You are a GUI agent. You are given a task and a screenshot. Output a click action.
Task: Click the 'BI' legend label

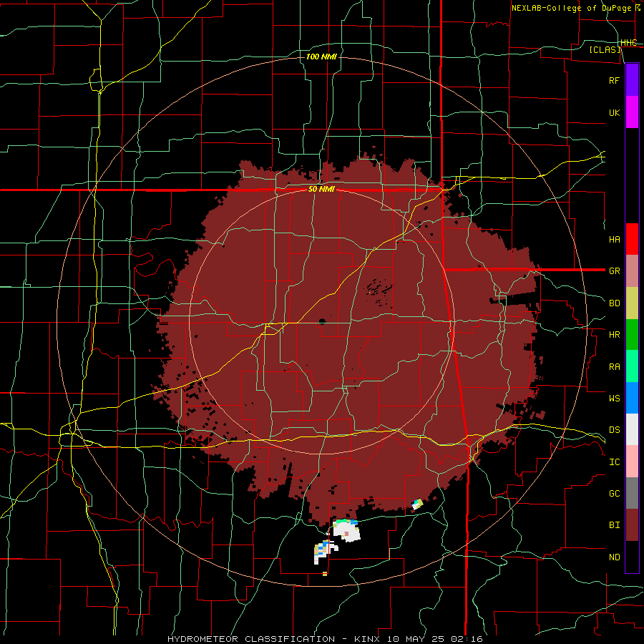pyautogui.click(x=615, y=525)
